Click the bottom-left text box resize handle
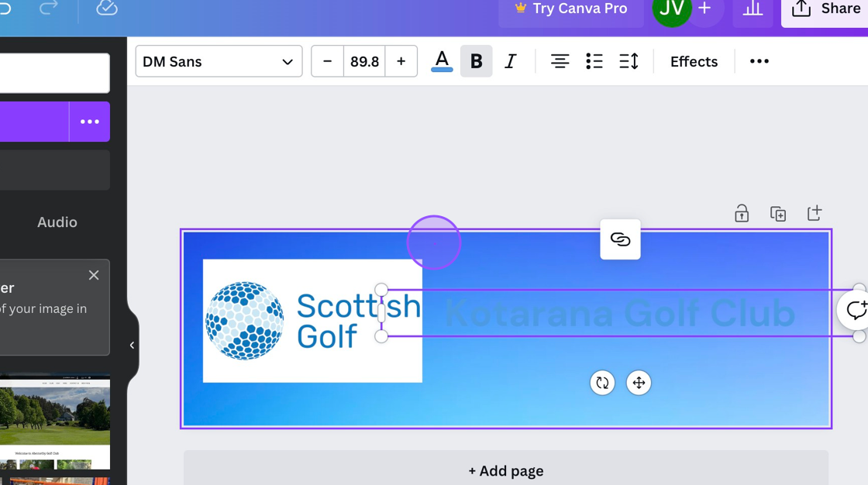868x485 pixels. 381,336
